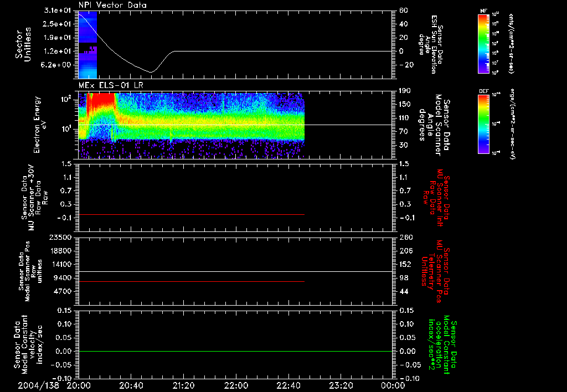Click the 21:20 time axis label

coord(183,385)
